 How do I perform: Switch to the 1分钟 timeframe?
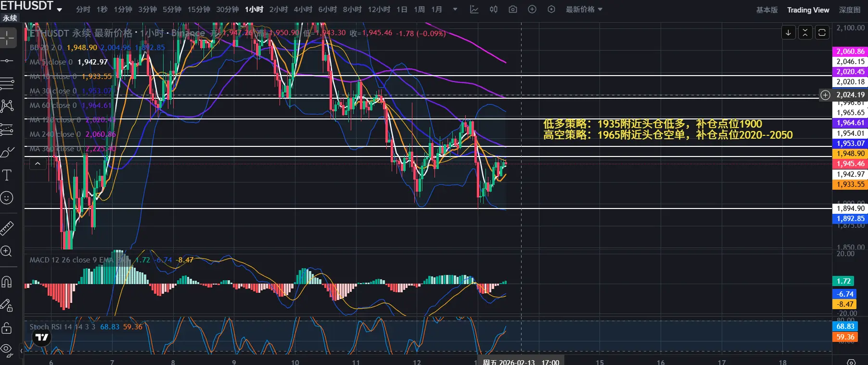(123, 9)
